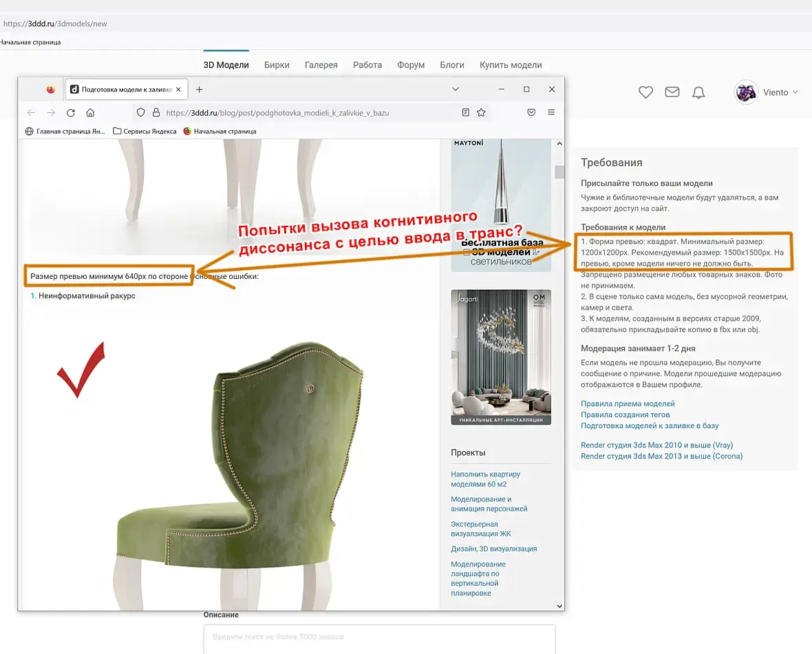
Task: Open the Работа menu item
Action: click(367, 65)
